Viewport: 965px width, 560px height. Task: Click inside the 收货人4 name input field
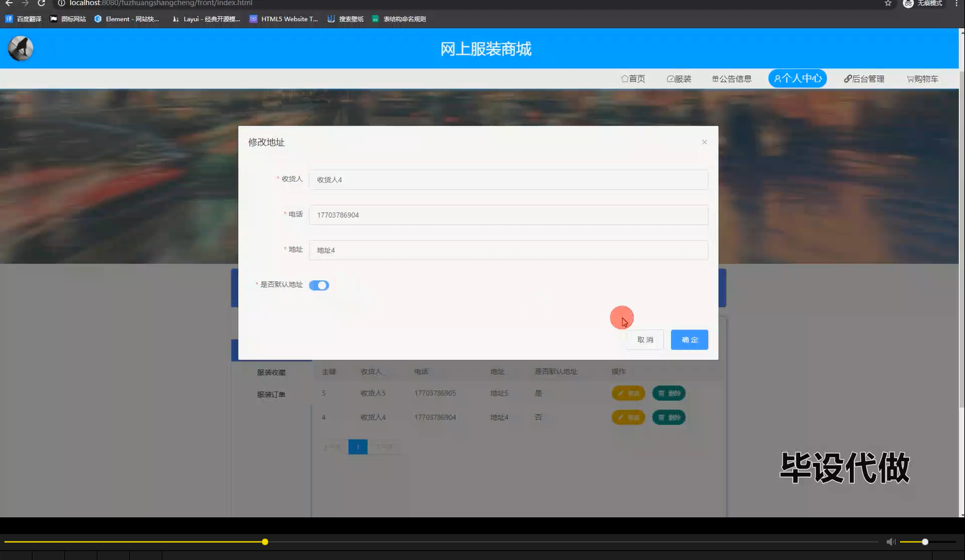click(508, 179)
